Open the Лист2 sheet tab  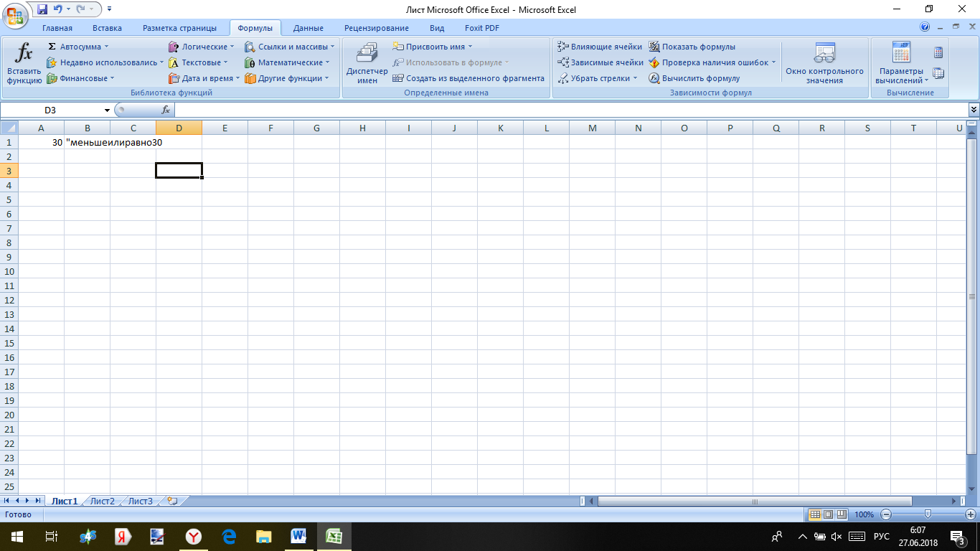(x=102, y=501)
